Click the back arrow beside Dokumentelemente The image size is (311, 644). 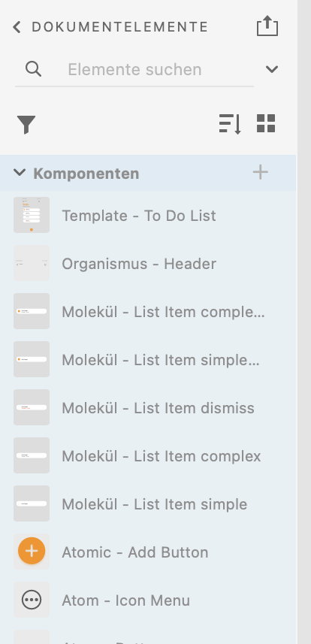point(17,28)
